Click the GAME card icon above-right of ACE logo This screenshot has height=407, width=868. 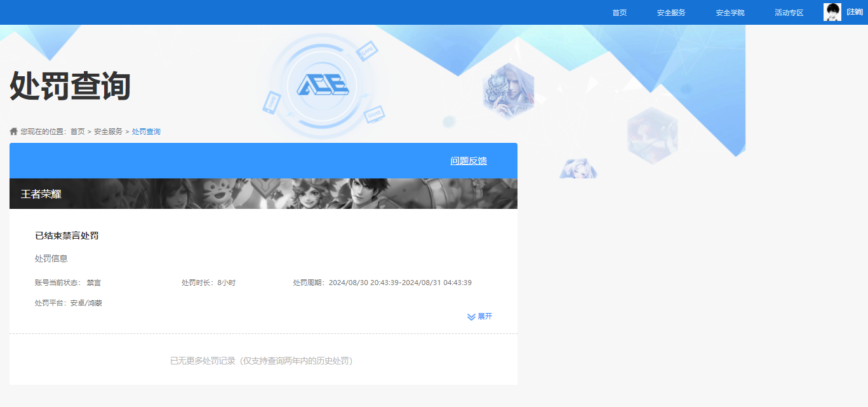coord(366,51)
